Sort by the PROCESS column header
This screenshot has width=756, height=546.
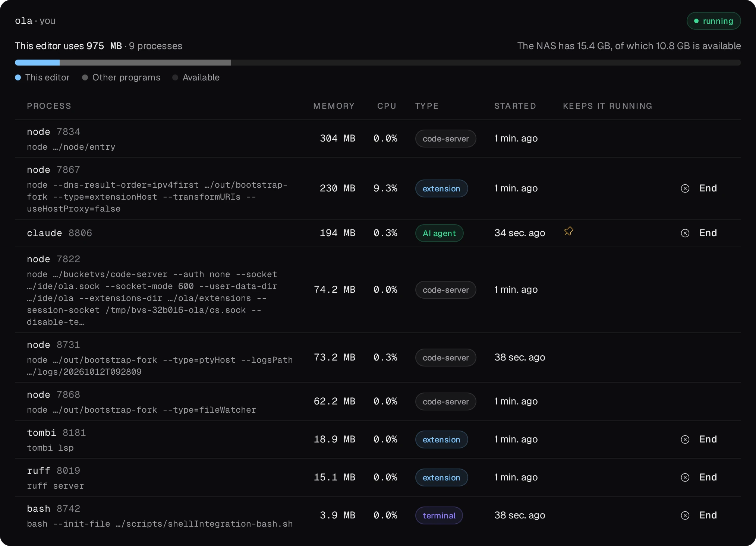(49, 106)
